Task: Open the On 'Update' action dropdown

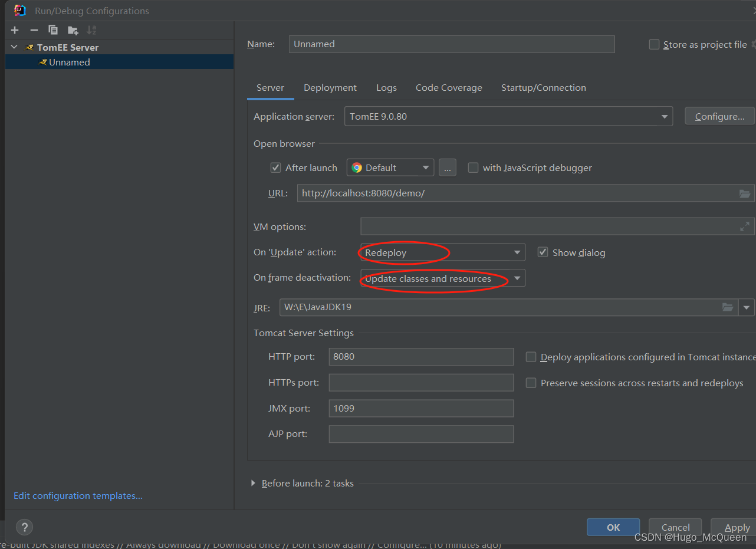Action: [x=442, y=252]
